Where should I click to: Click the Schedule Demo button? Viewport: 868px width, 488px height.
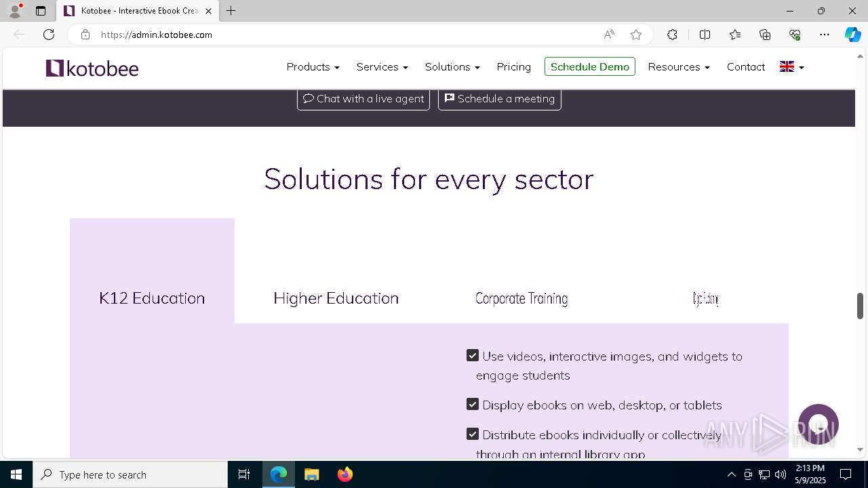pos(590,66)
